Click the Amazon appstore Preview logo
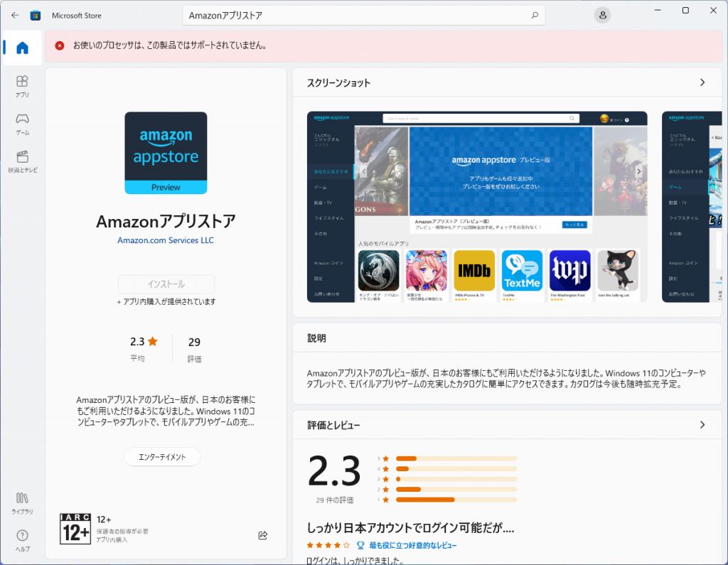The image size is (728, 565). [x=166, y=153]
